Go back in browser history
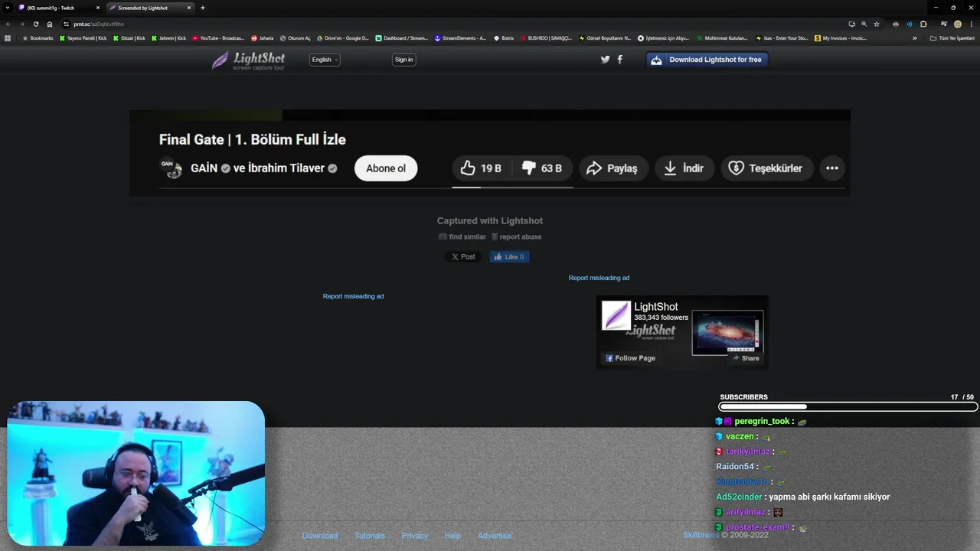 tap(8, 24)
